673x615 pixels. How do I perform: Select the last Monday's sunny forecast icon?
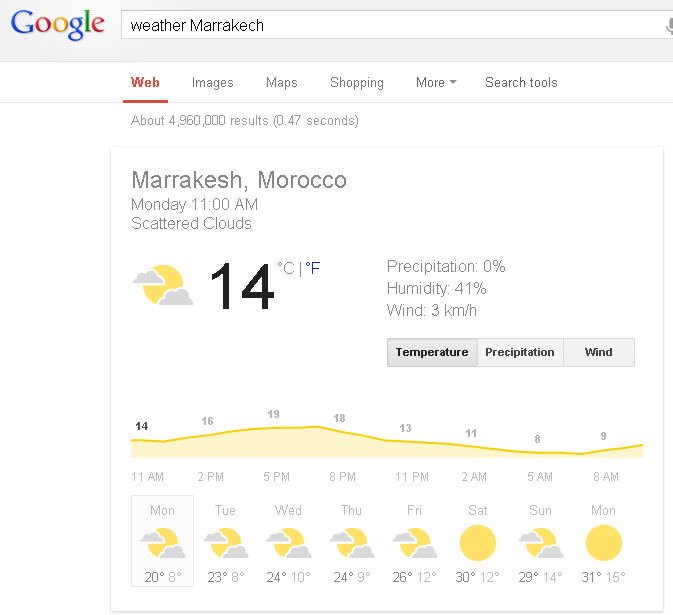click(603, 543)
